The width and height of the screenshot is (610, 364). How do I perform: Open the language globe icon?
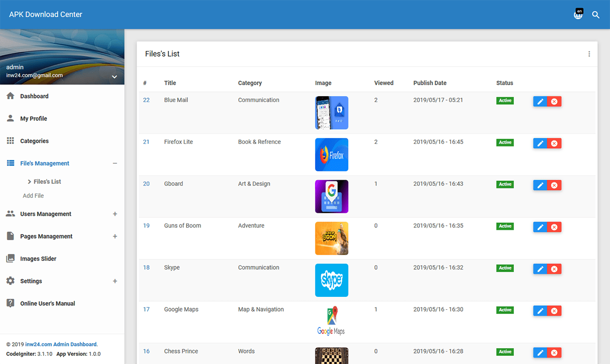point(578,15)
